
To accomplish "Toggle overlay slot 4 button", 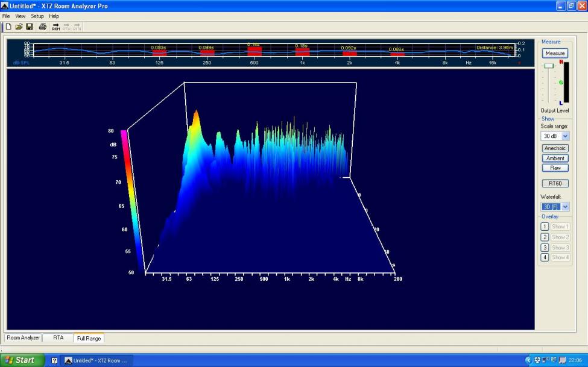I will 545,257.
